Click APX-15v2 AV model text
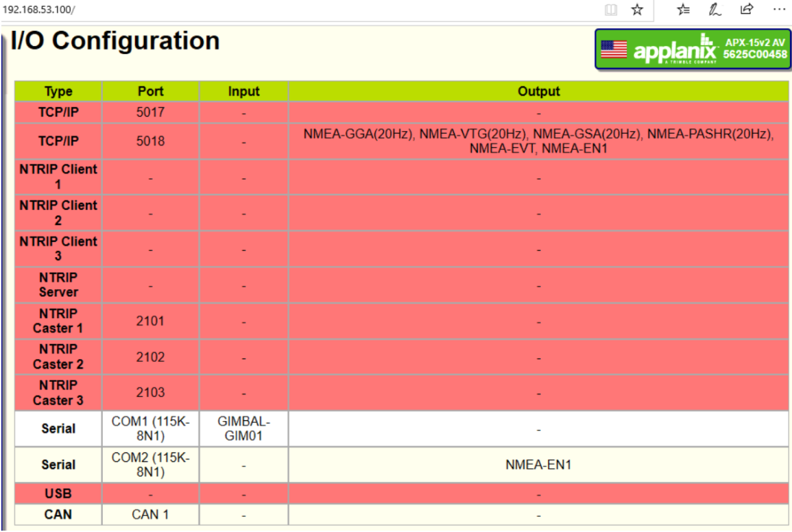 tap(755, 43)
